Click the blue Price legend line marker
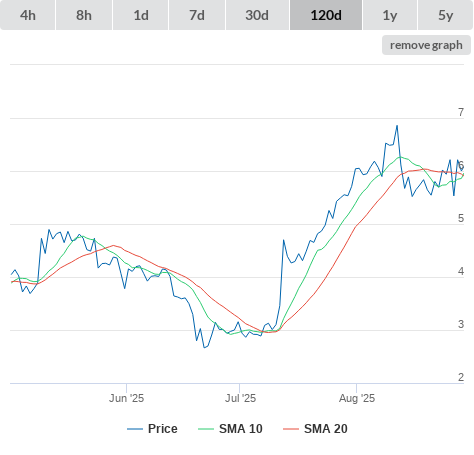The image size is (474, 455). pyautogui.click(x=135, y=429)
